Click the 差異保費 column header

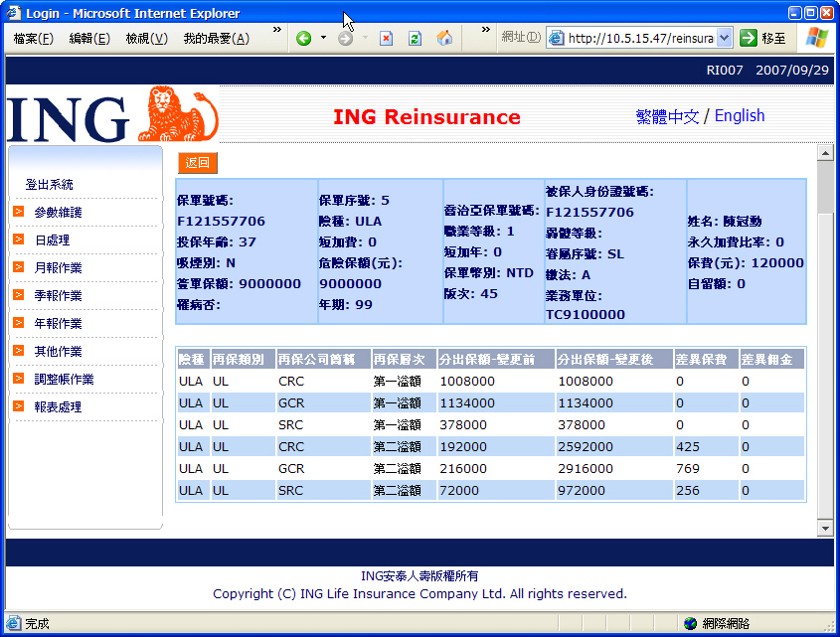pyautogui.click(x=706, y=360)
